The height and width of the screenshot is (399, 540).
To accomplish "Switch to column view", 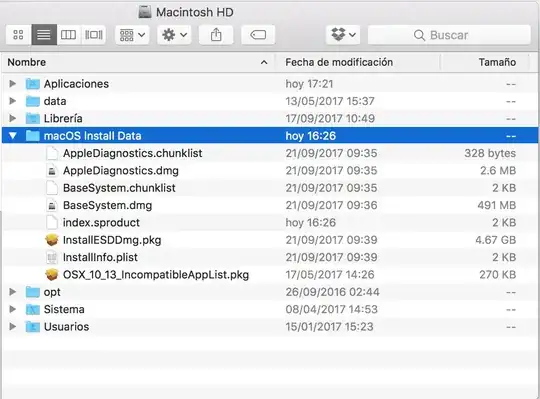I will [x=69, y=35].
